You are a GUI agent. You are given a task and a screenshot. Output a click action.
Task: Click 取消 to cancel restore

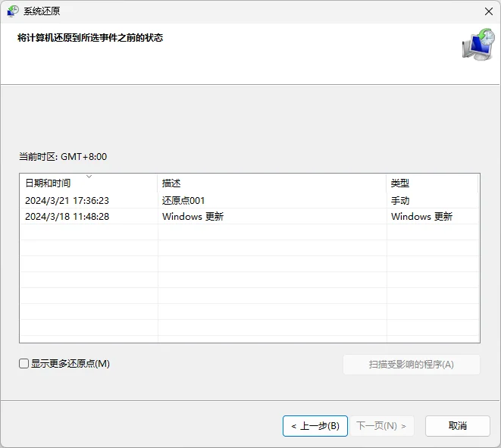tap(458, 426)
